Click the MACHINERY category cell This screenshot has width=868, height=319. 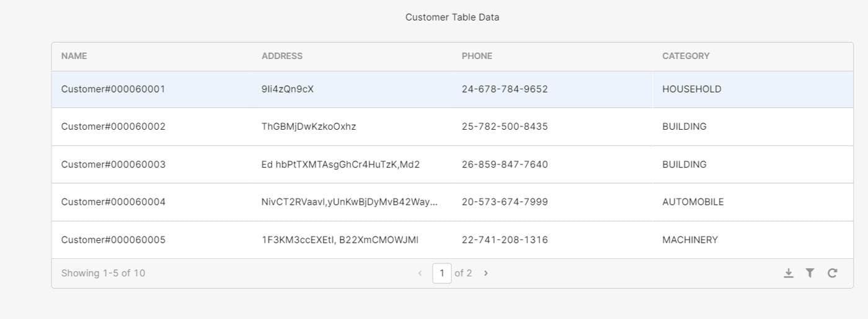click(690, 240)
